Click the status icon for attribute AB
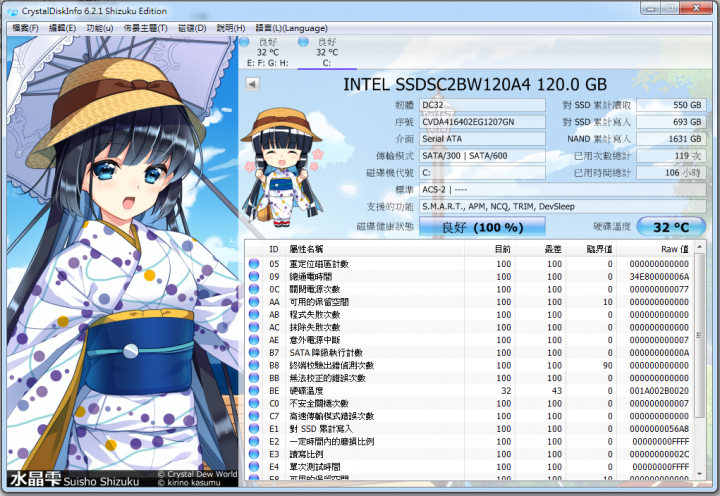The height and width of the screenshot is (496, 720). [x=254, y=315]
